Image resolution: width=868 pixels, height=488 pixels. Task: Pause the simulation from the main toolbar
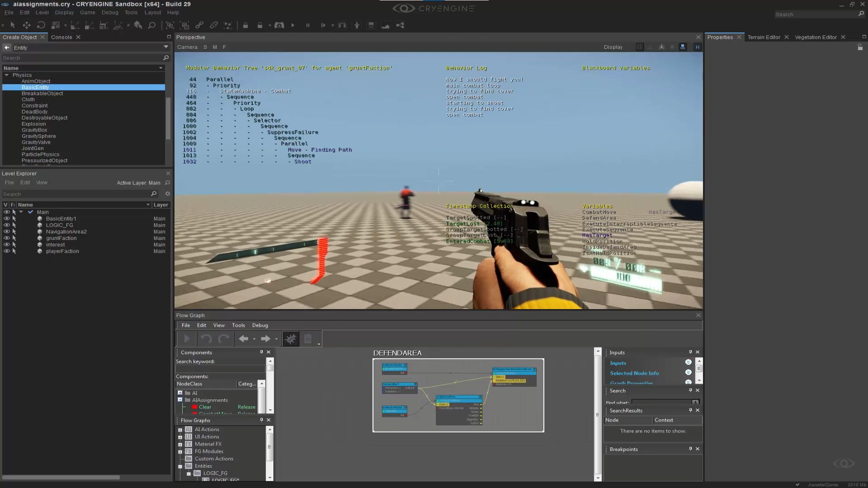tap(308, 25)
